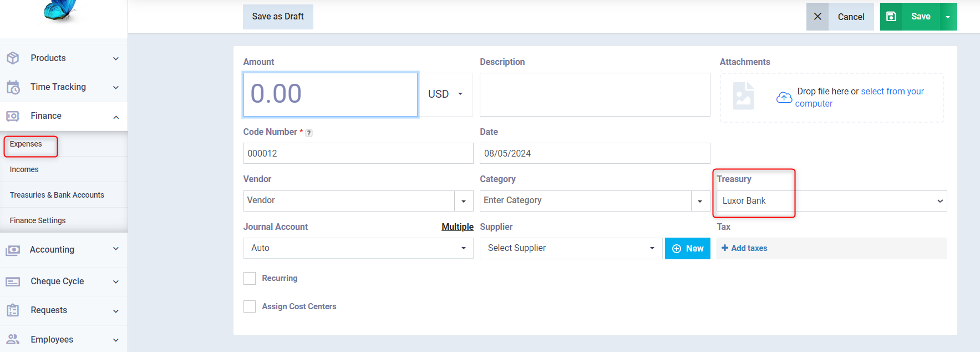Collapse the Finance menu chevron
This screenshot has height=352, width=980.
[x=116, y=117]
